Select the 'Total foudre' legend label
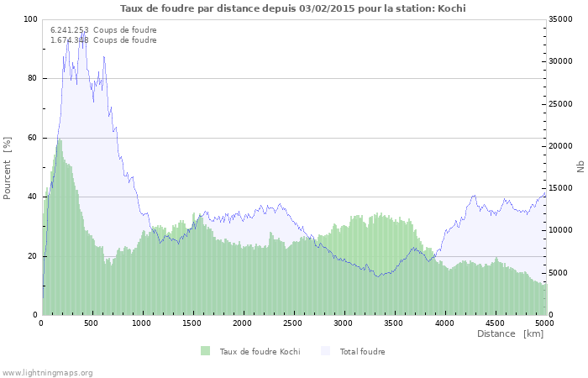588x378 pixels. [362, 351]
